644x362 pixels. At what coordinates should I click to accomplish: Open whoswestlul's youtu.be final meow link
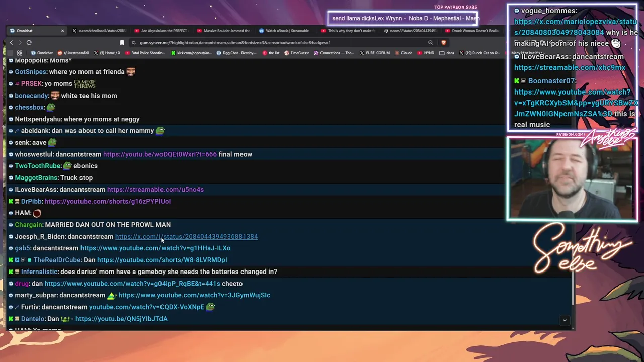pyautogui.click(x=160, y=154)
